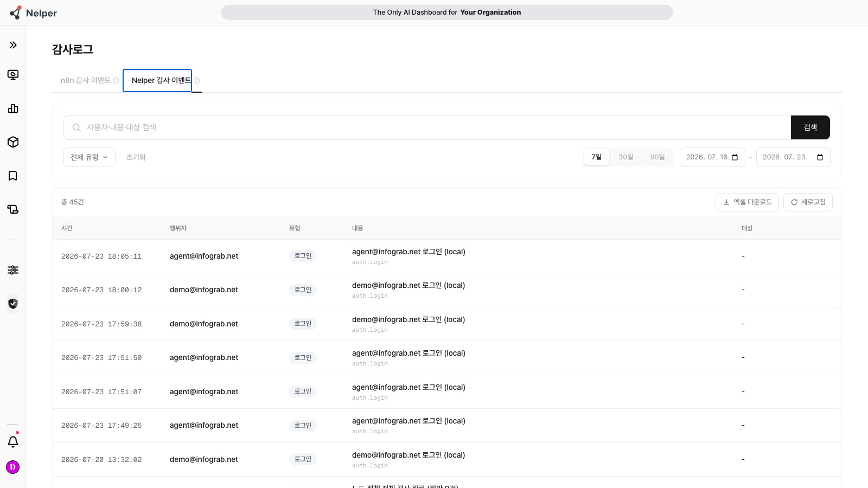Select the 30일 range option
This screenshot has height=488, width=868.
(626, 157)
